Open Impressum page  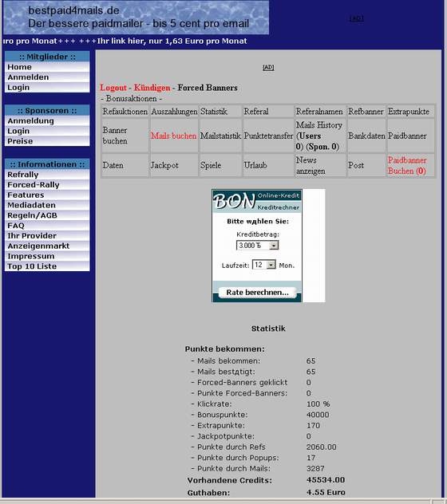(x=47, y=256)
